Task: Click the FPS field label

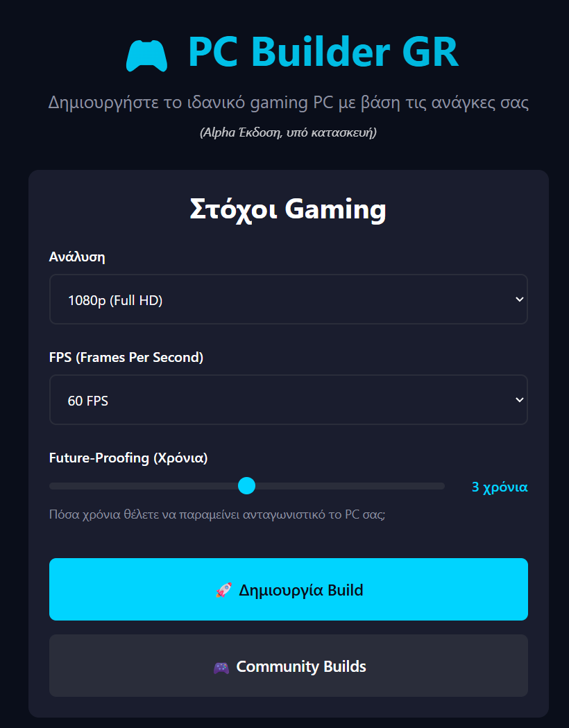Action: click(x=125, y=357)
